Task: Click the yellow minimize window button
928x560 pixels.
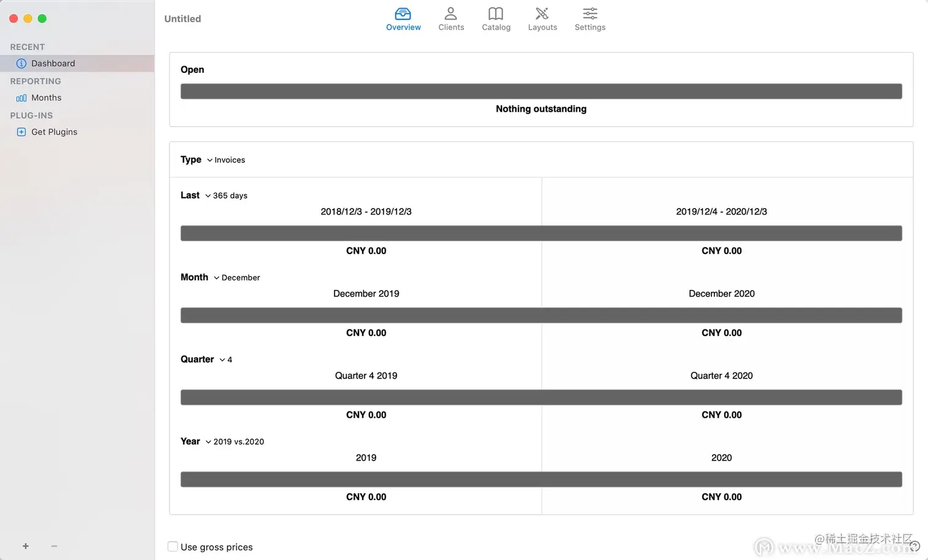Action: pos(28,18)
